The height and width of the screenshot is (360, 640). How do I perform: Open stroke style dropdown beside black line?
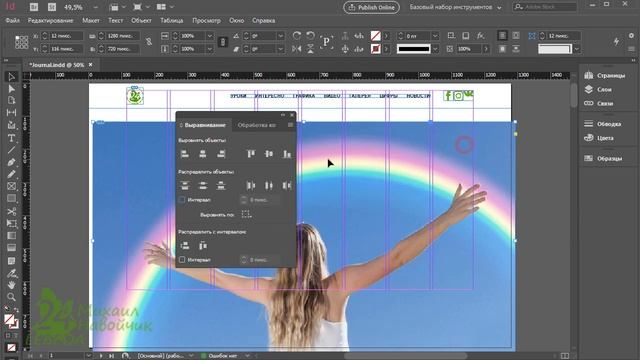pos(435,49)
